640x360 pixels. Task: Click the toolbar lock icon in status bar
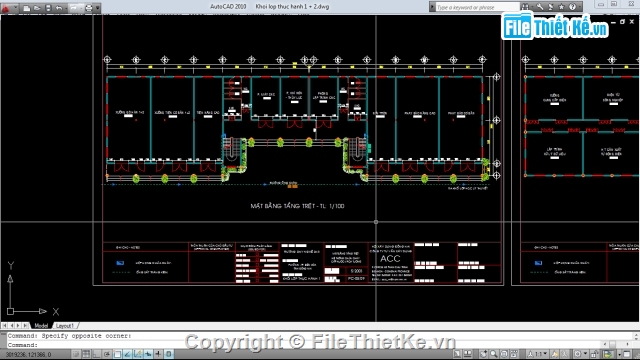594,354
